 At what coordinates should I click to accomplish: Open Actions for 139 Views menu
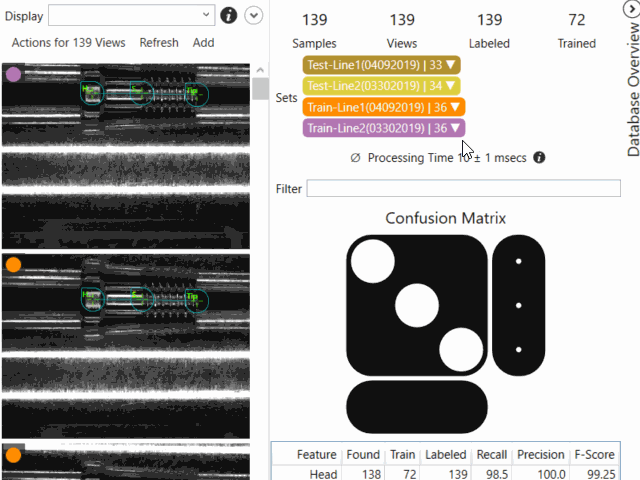[x=68, y=43]
